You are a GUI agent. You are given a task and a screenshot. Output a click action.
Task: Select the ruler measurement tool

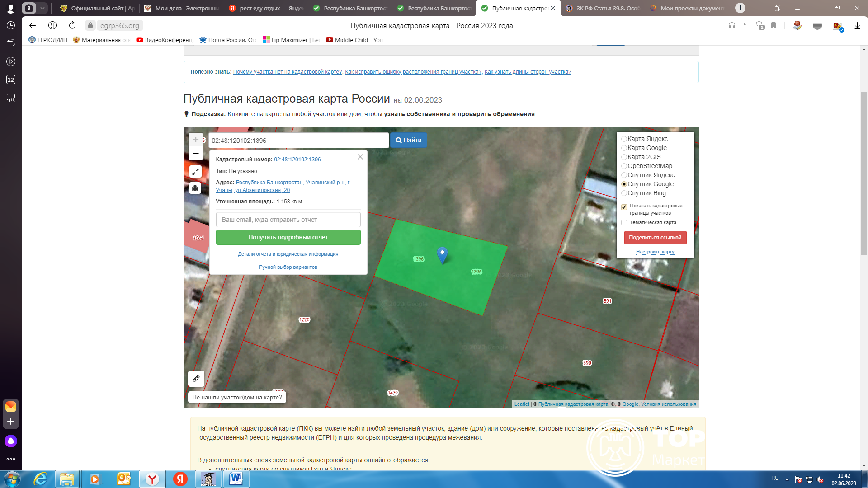coord(196,379)
